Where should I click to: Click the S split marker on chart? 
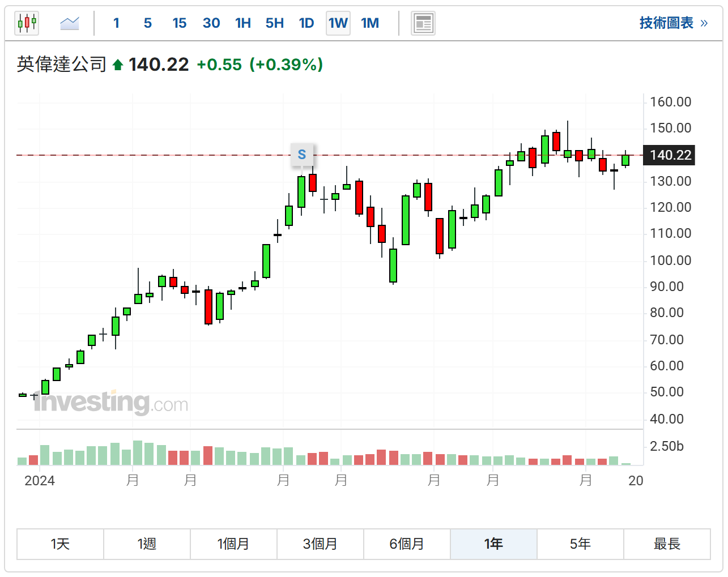tap(302, 155)
